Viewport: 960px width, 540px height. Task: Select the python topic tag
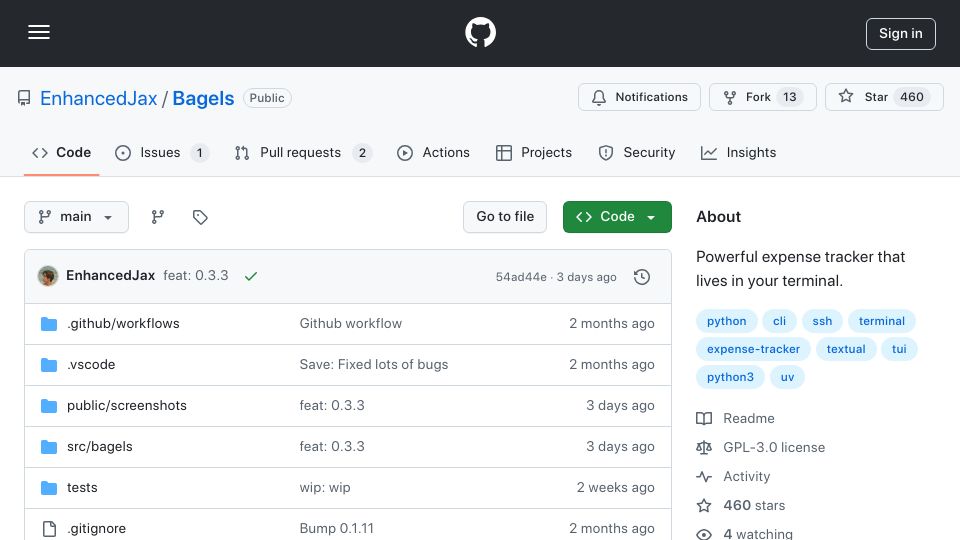(727, 321)
